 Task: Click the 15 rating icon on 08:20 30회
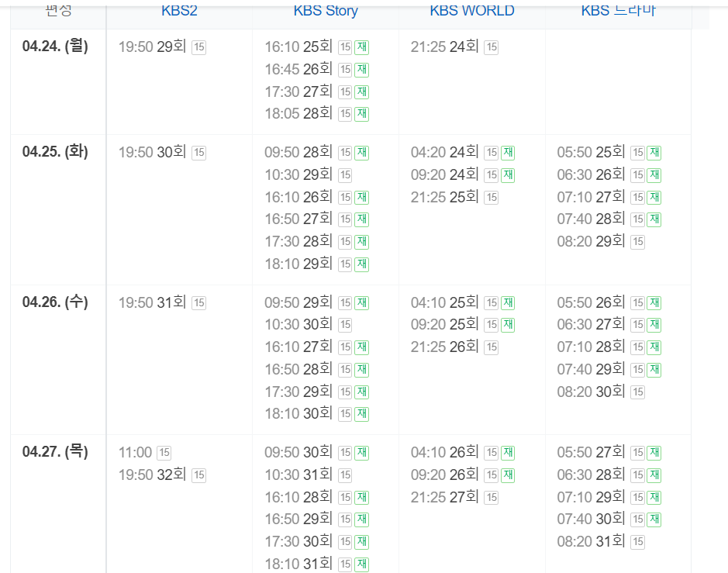[x=637, y=392]
